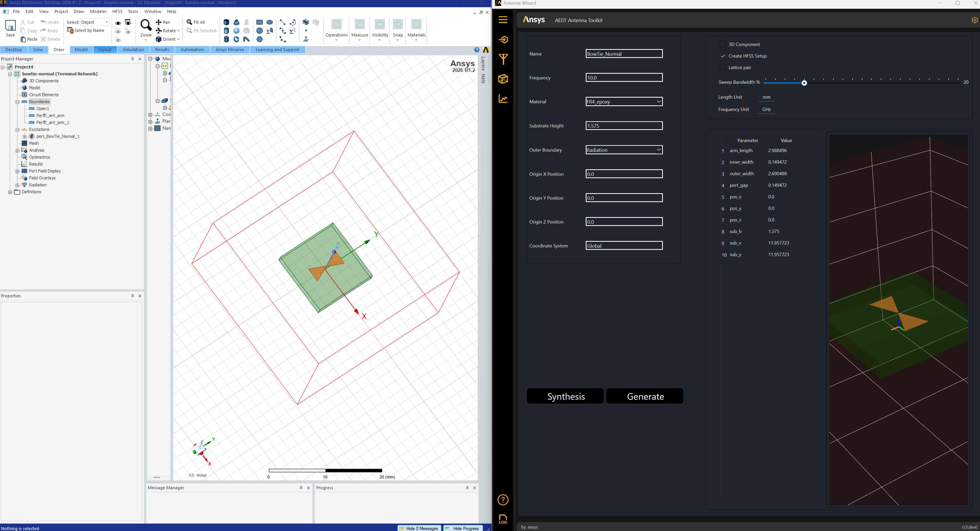980x531 pixels.
Task: Open the hamburger menu in Antenna Wizard
Action: click(503, 20)
